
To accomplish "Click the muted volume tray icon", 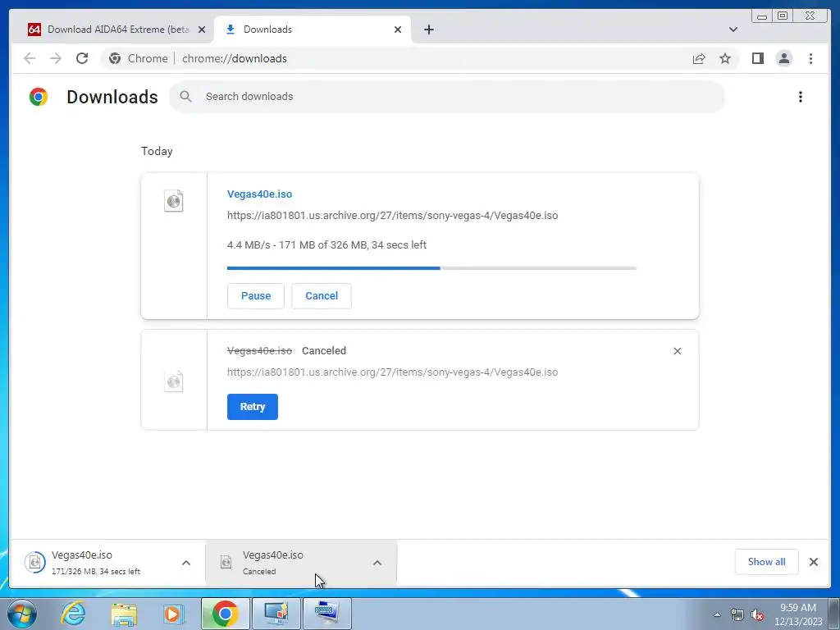I will click(757, 614).
